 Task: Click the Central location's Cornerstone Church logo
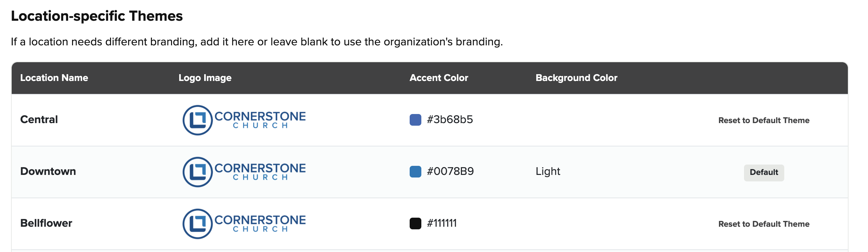(x=244, y=120)
